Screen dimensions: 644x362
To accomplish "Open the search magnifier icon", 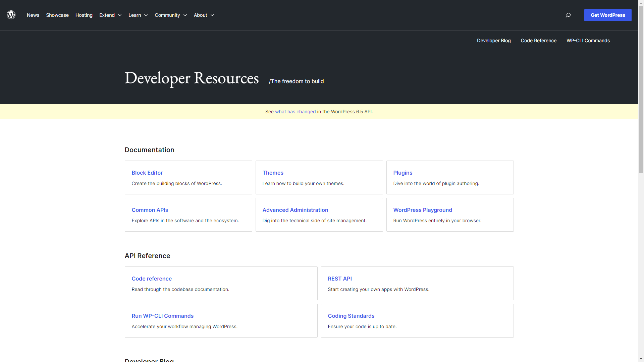I will [568, 15].
